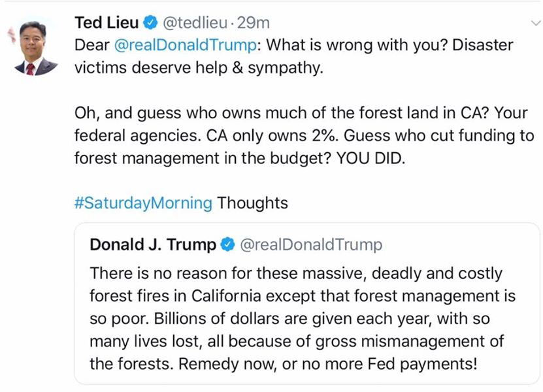
Task: Click the word 'Thoughts' after the hashtag
Action: [x=252, y=203]
